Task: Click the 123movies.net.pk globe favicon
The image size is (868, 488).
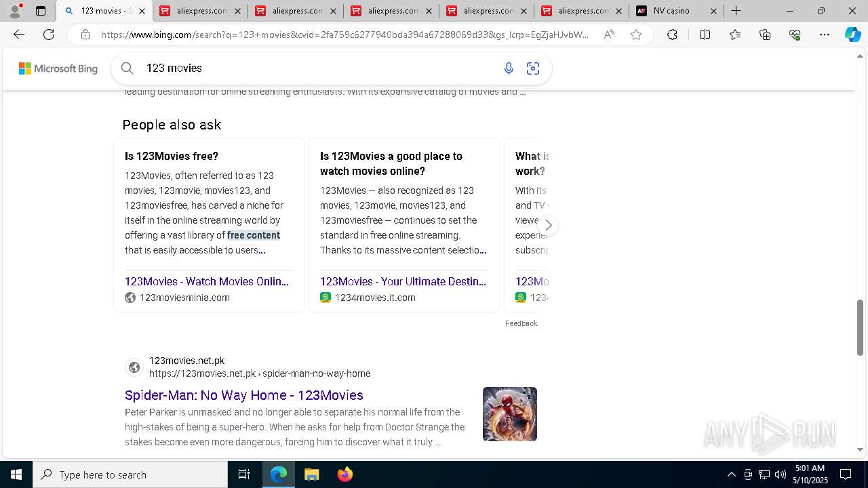Action: [x=134, y=367]
